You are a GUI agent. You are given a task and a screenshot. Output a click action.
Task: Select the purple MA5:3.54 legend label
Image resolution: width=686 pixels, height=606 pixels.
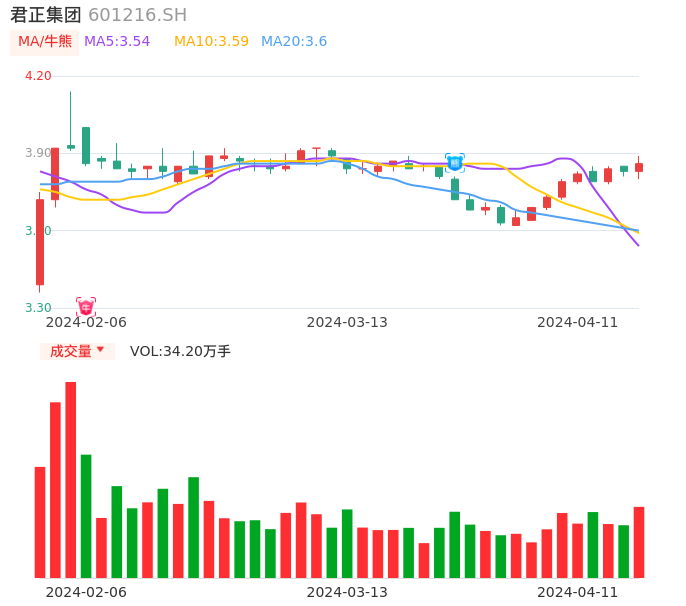(117, 42)
